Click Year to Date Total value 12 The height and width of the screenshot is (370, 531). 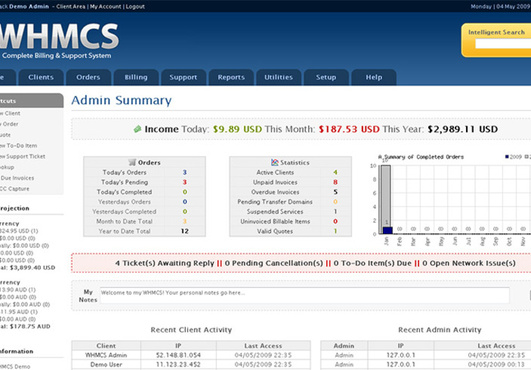pos(185,231)
